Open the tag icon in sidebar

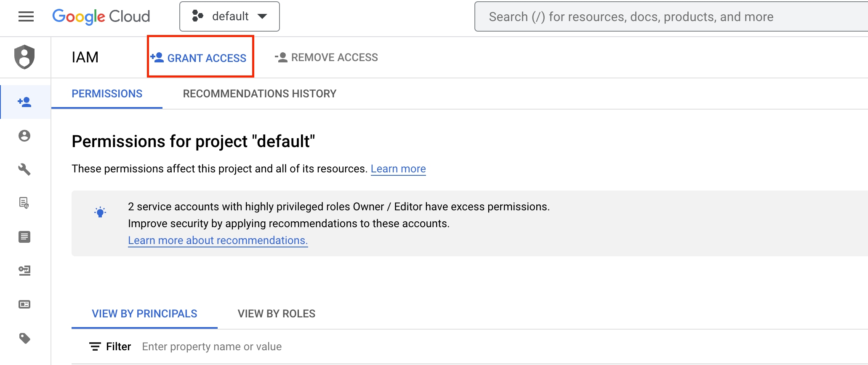[24, 338]
